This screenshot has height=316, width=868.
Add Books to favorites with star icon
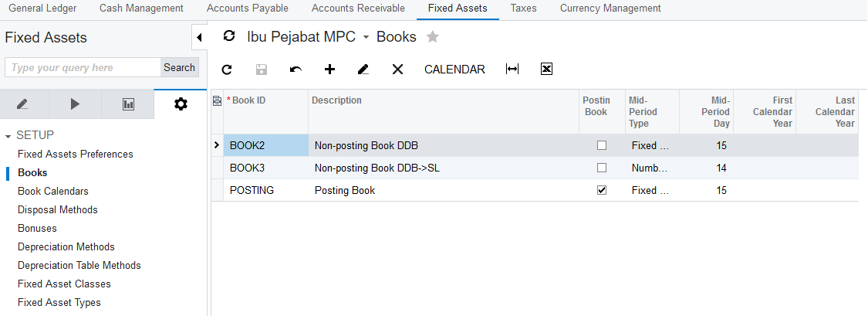(x=433, y=37)
